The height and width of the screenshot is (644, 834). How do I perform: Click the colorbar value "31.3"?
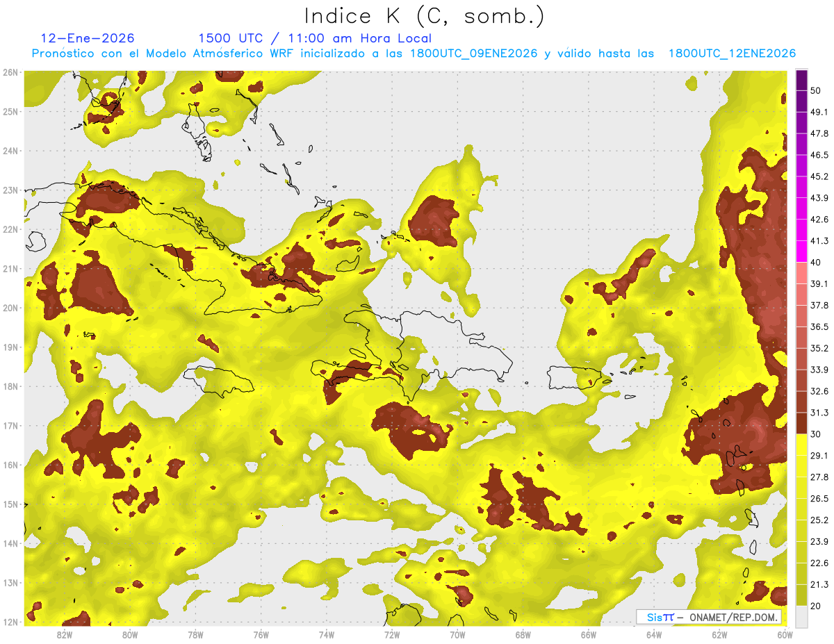(819, 413)
